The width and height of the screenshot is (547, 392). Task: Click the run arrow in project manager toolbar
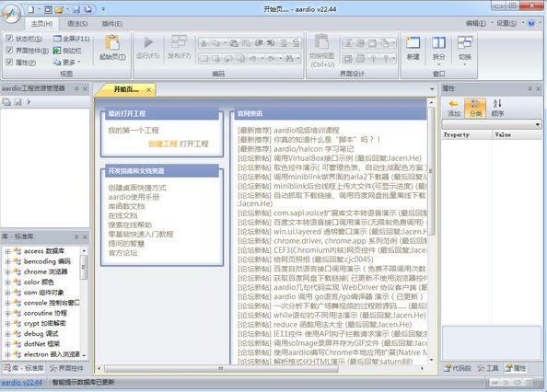(x=29, y=102)
